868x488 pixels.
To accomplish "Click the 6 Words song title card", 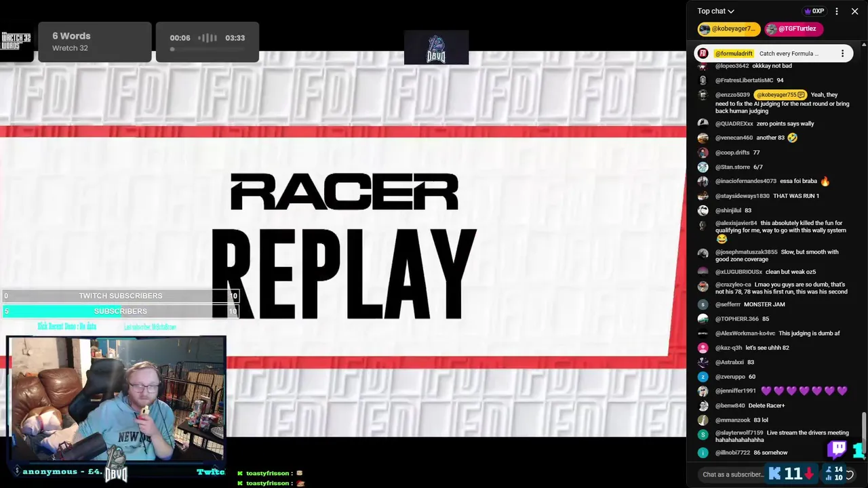I will coord(94,41).
